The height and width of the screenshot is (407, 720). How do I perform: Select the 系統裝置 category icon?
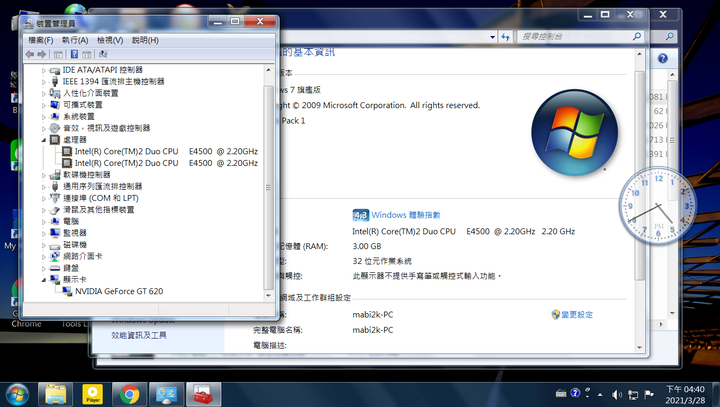(x=55, y=117)
